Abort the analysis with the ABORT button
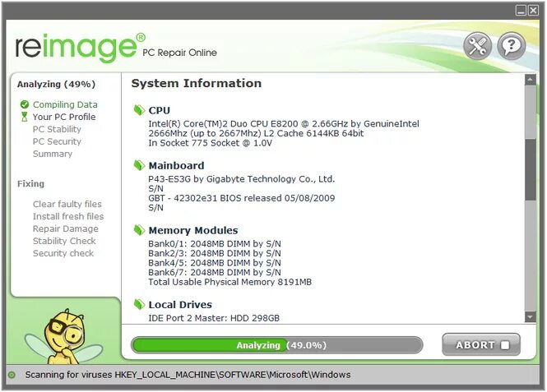This screenshot has height=392, width=547. coord(481,344)
